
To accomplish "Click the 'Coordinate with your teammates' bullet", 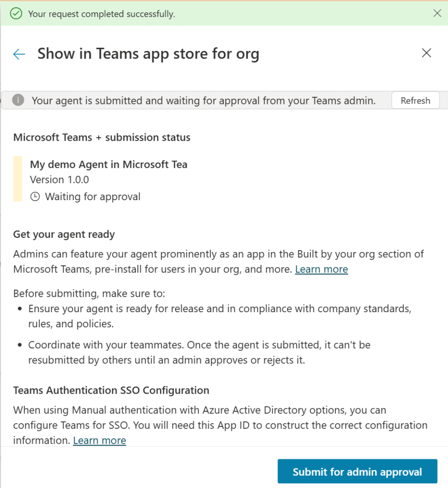I will [199, 352].
